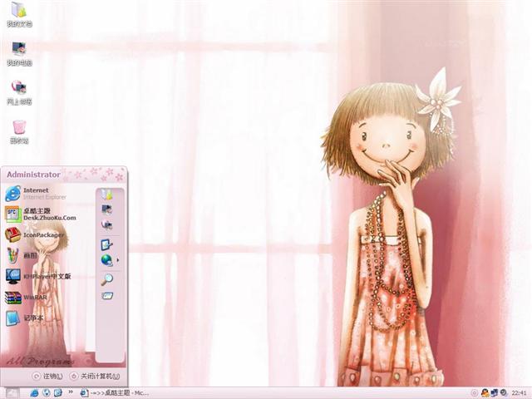This screenshot has width=532, height=399.
Task: Open the Run icon in Start menu sidebar
Action: tap(107, 296)
